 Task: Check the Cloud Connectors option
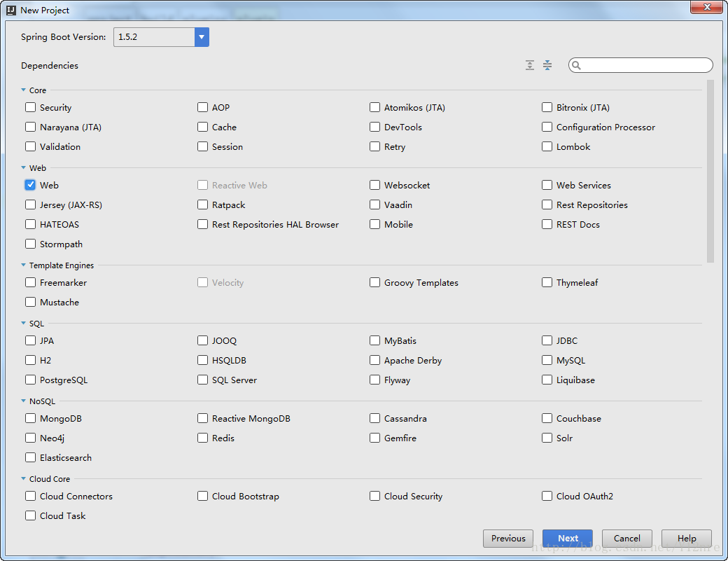click(30, 496)
